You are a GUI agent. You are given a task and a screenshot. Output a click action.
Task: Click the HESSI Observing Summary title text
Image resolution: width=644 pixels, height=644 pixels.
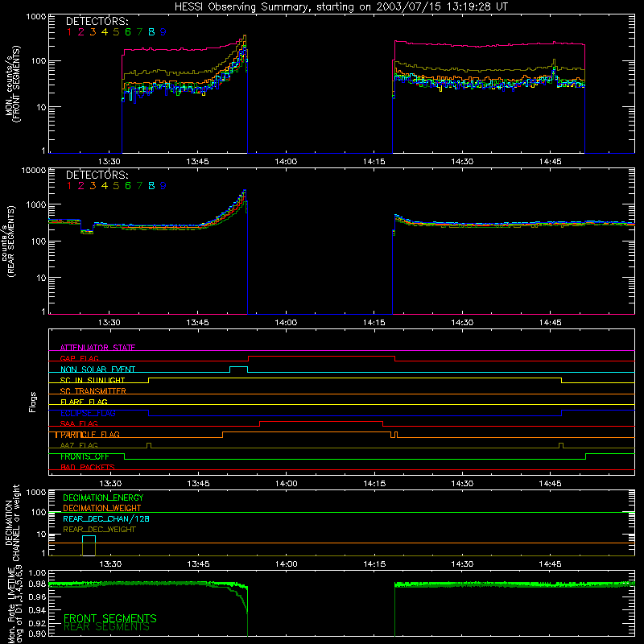(x=341, y=7)
